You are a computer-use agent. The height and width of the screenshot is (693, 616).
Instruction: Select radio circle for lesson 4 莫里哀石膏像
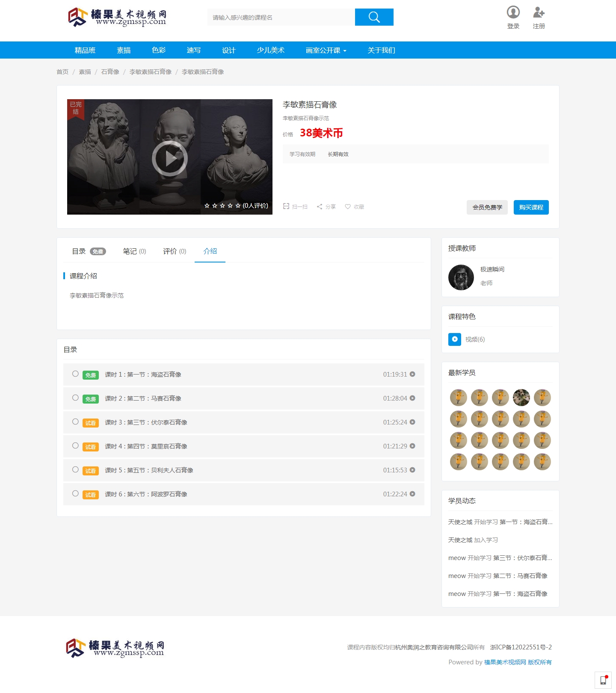tap(75, 445)
